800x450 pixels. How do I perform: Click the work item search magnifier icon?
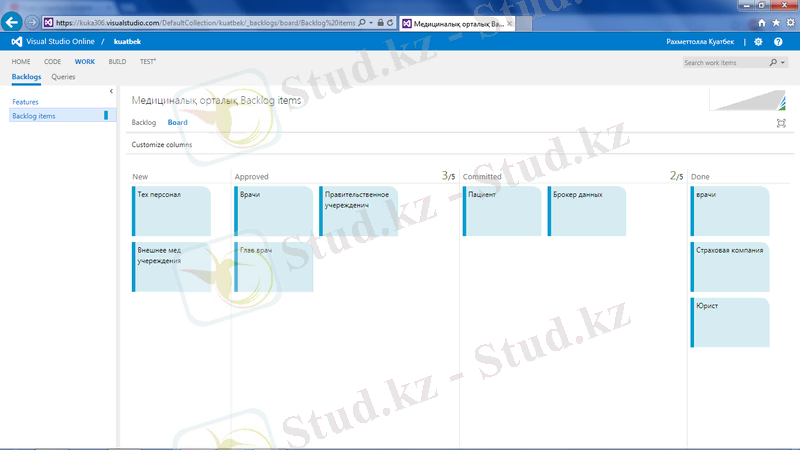tap(773, 62)
